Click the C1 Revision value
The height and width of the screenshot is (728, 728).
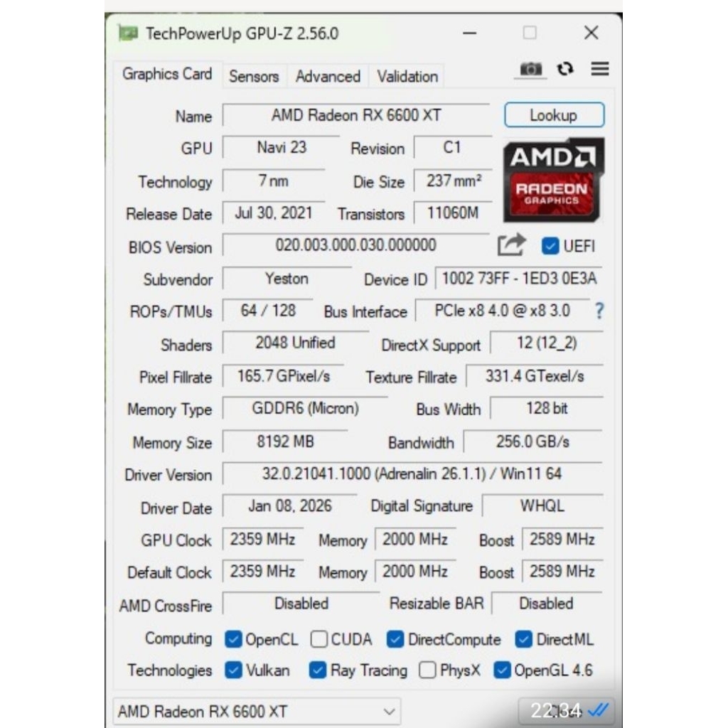tap(452, 147)
